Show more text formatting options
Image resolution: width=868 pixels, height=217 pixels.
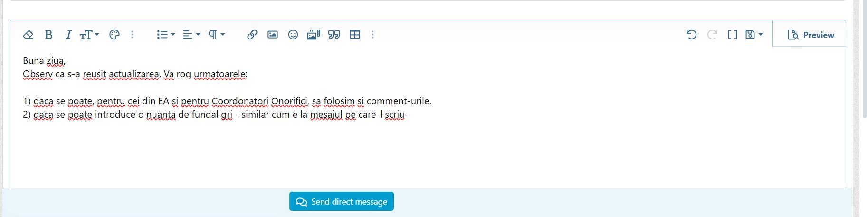pos(133,35)
